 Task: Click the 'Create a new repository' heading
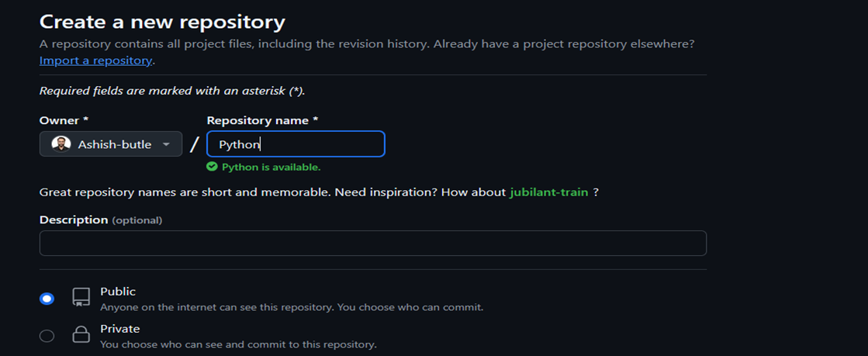[x=162, y=22]
